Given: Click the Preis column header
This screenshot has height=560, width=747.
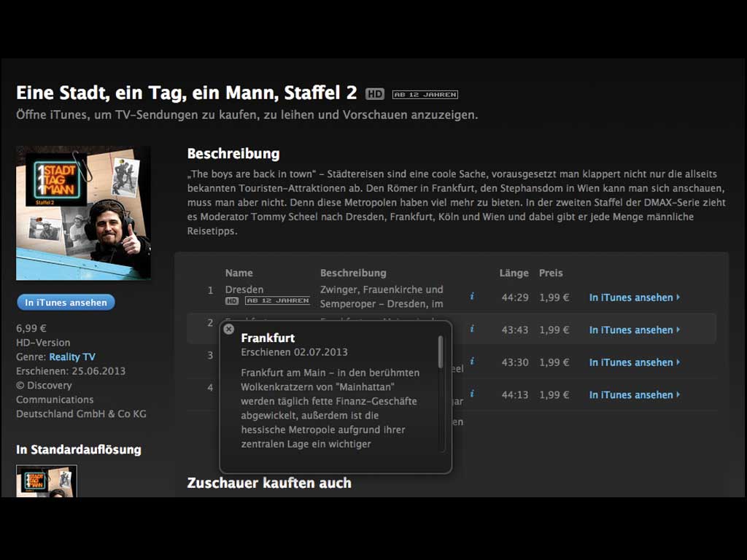Looking at the screenshot, I should [551, 273].
